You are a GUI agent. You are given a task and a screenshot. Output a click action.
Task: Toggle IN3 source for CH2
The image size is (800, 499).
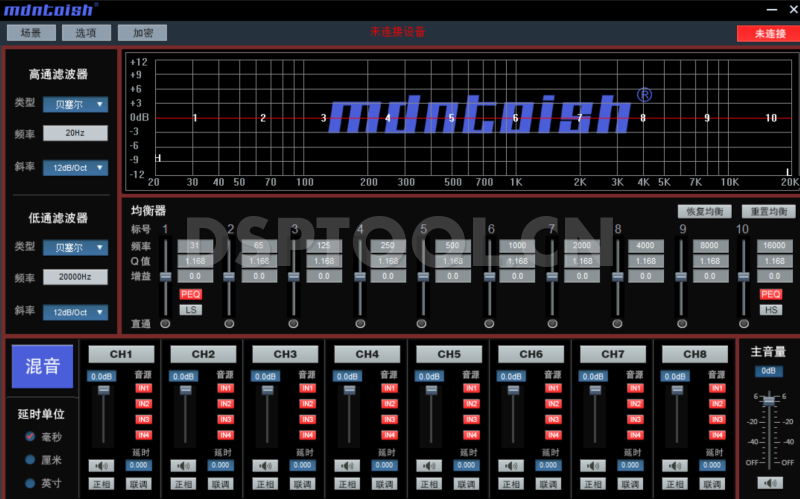(x=226, y=419)
